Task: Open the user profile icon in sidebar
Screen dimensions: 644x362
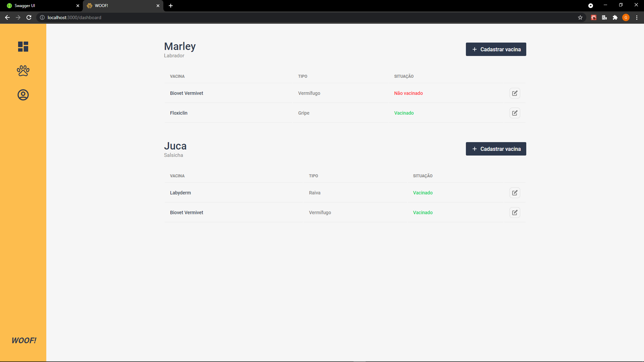Action: tap(23, 95)
